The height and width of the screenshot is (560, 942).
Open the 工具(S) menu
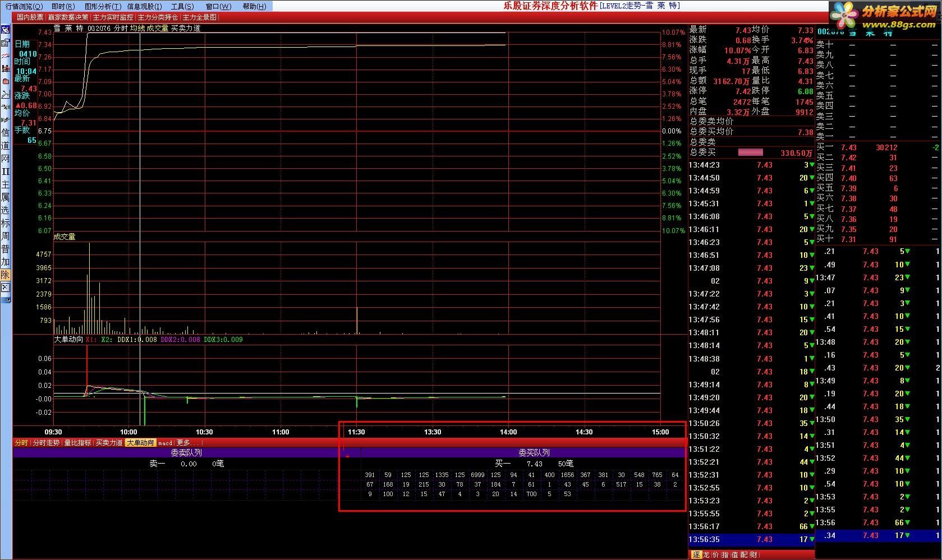(182, 6)
